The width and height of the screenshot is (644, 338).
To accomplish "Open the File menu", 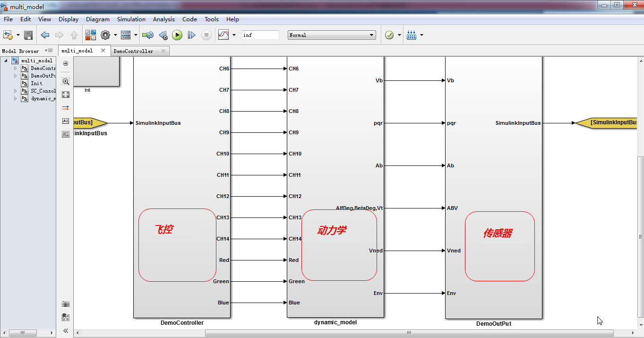I will [8, 19].
